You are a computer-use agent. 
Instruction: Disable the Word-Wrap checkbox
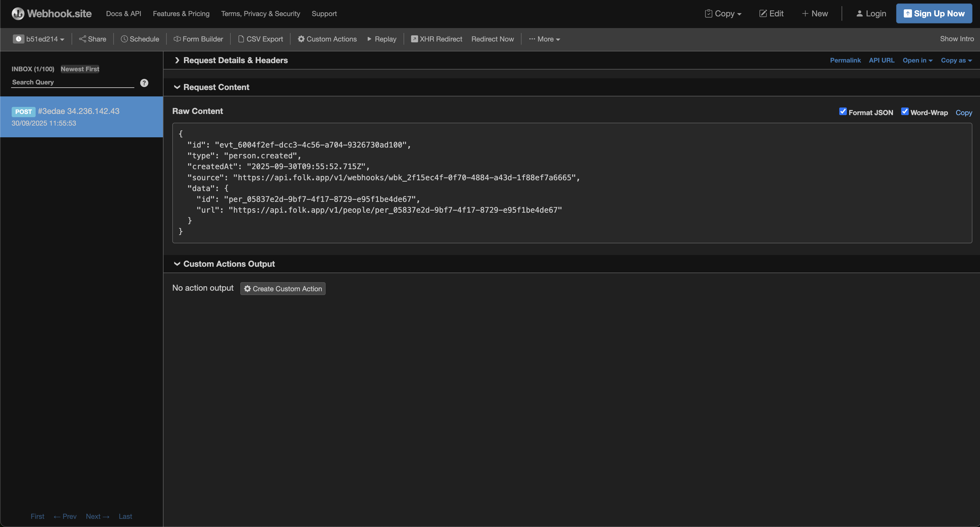pos(904,112)
